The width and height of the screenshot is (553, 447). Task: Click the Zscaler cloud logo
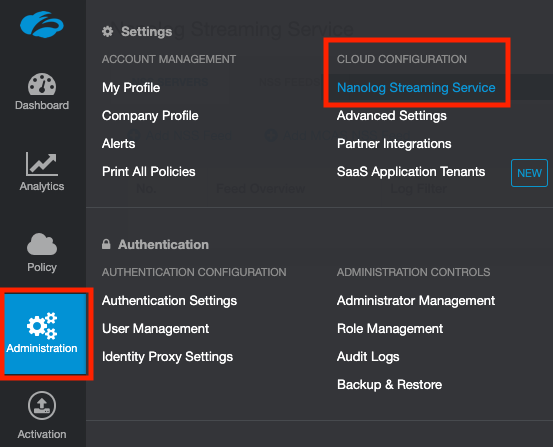42,24
